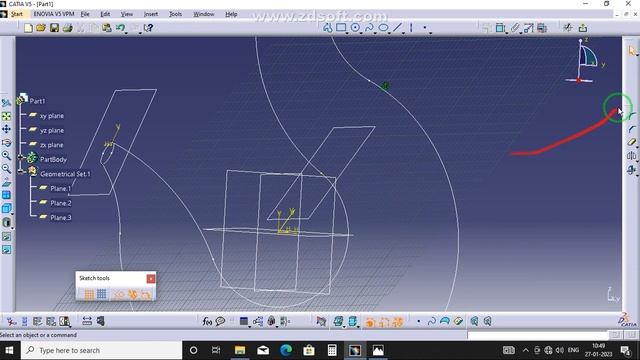Save the part using the floppy disk icon
This screenshot has height=360, width=640.
click(54, 28)
